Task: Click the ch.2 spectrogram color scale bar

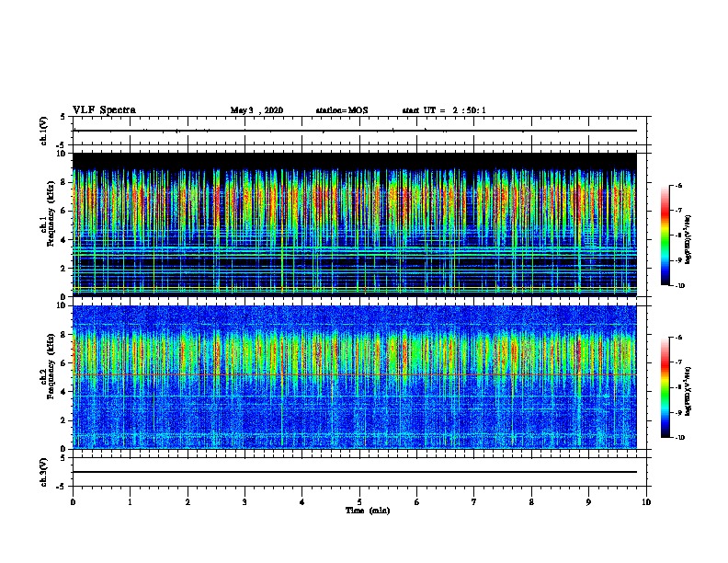Action: coord(665,387)
